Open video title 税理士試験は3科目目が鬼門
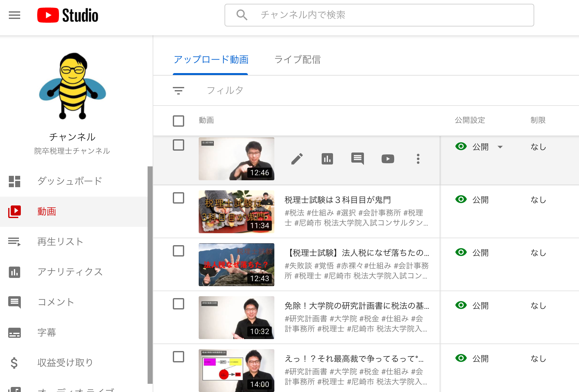This screenshot has height=392, width=579. pyautogui.click(x=337, y=200)
